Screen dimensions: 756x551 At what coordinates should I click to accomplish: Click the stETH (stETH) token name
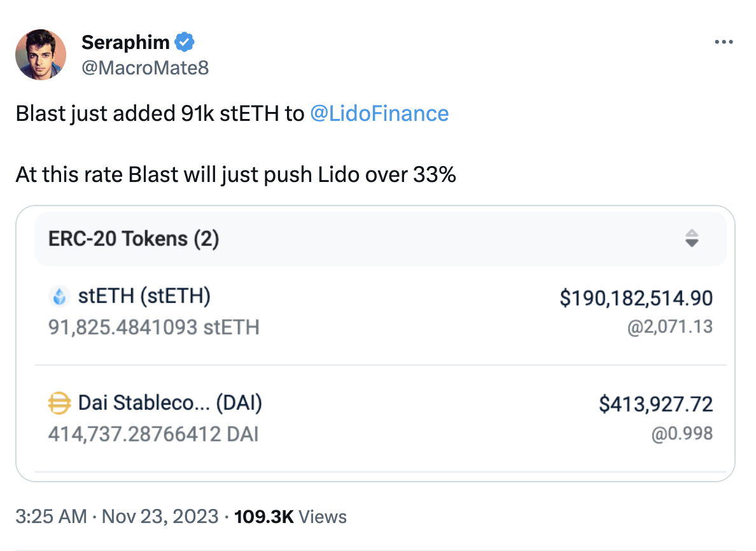coord(144,296)
